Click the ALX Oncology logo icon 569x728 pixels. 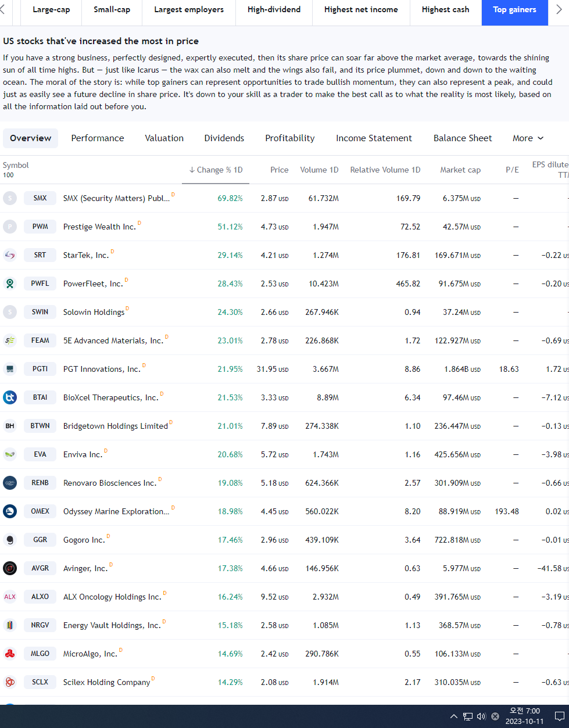pyautogui.click(x=10, y=597)
